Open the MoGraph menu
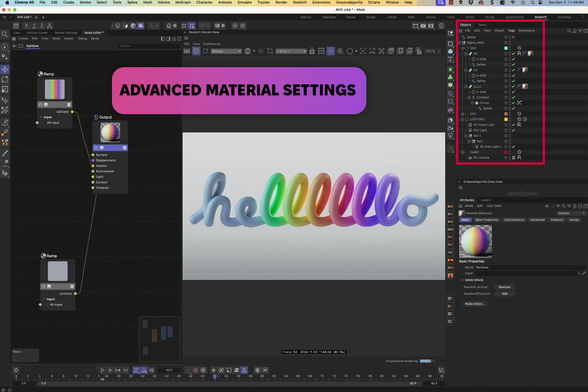This screenshot has width=588, height=392. pyautogui.click(x=183, y=2)
